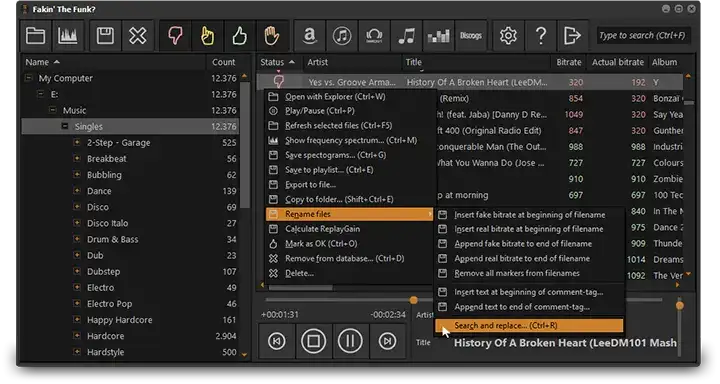Viewport: 720px width, 384px height.
Task: Pause playback button
Action: [350, 341]
